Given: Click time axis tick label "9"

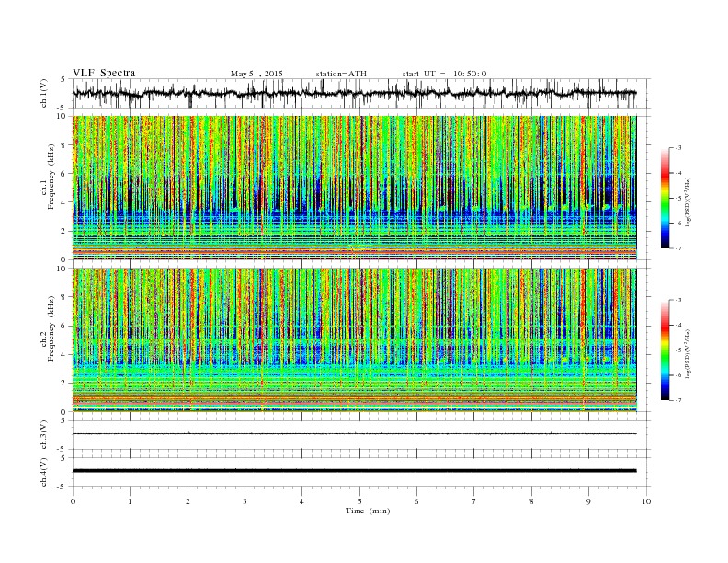Looking at the screenshot, I should 588,501.
